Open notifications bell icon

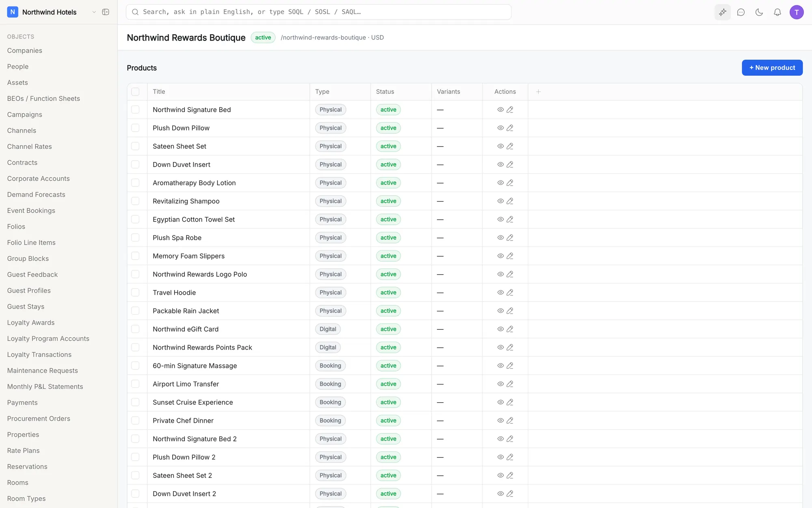pos(777,12)
